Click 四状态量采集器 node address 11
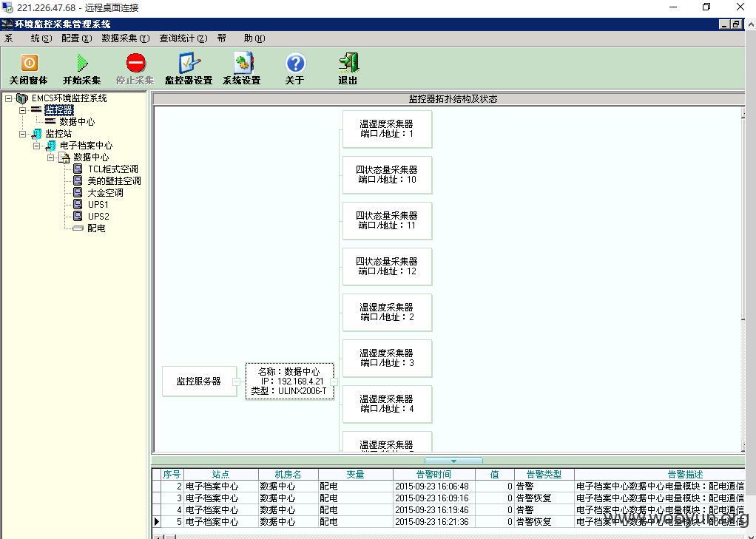 (x=387, y=220)
